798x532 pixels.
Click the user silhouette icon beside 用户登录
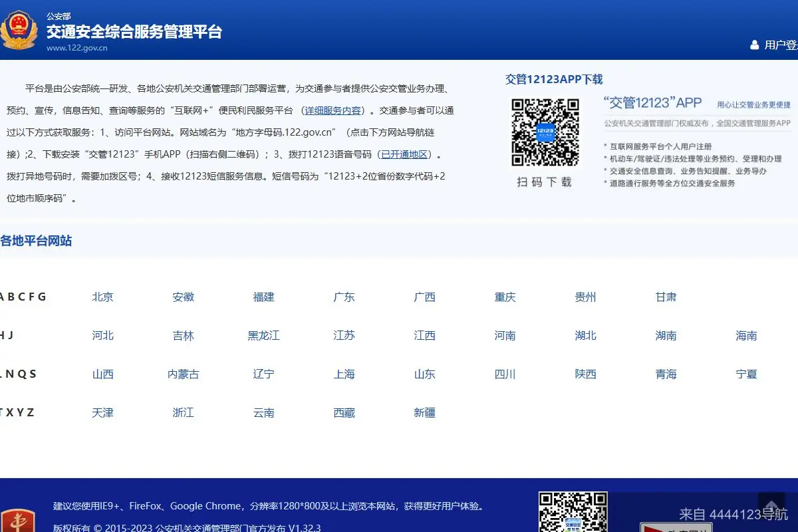755,45
